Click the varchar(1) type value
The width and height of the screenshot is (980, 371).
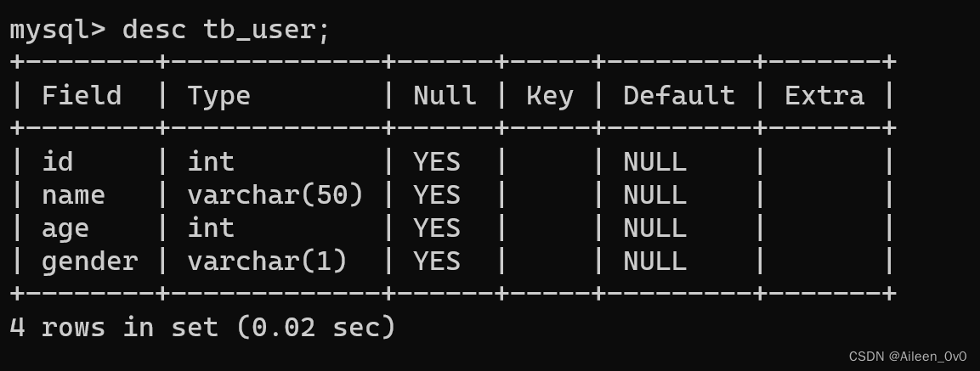(267, 261)
